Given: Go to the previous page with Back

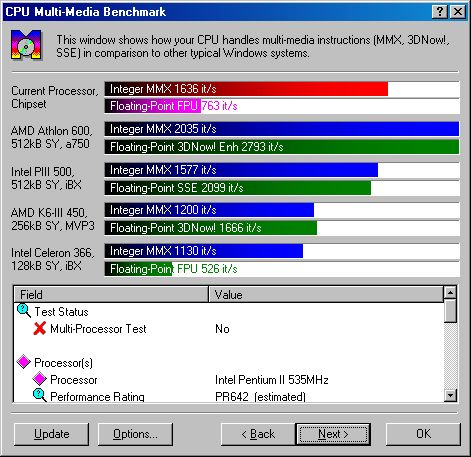Looking at the screenshot, I should pos(258,434).
